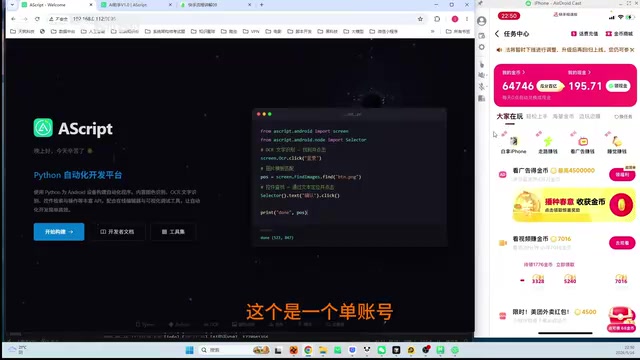
Task: Tap the top-right recharge link next to 任务中心
Action: point(584,34)
